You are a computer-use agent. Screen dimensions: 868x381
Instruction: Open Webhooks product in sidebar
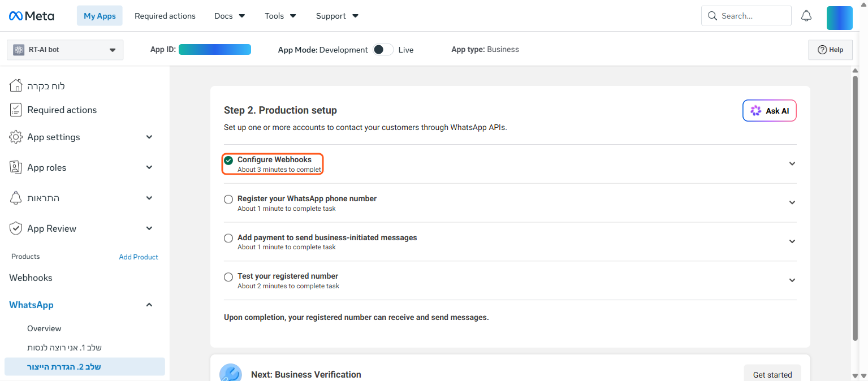click(x=31, y=278)
